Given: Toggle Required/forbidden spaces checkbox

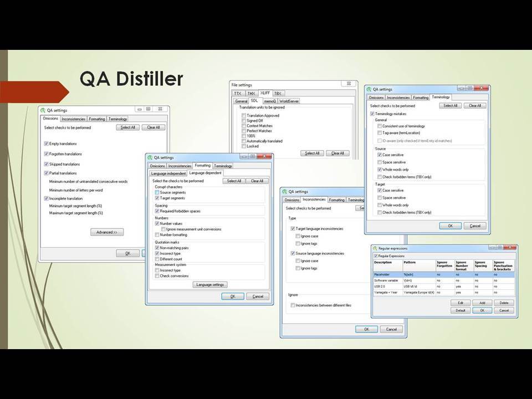Looking at the screenshot, I should point(157,211).
